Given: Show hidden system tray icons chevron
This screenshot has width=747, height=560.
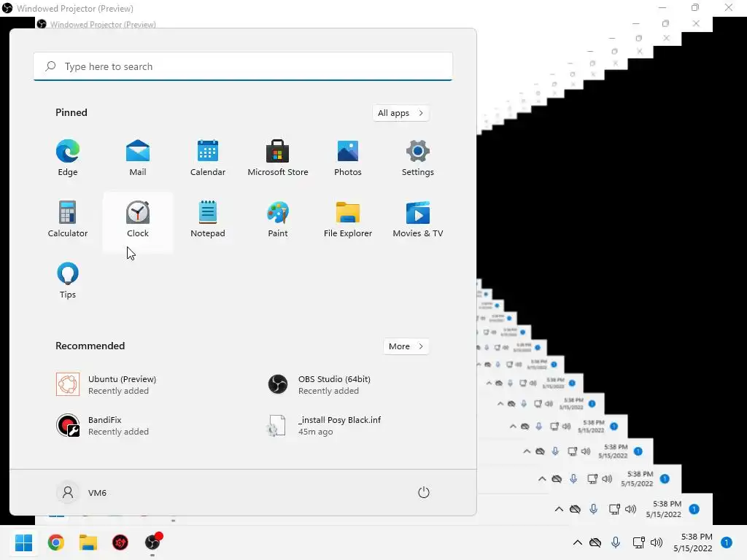Looking at the screenshot, I should 578,542.
